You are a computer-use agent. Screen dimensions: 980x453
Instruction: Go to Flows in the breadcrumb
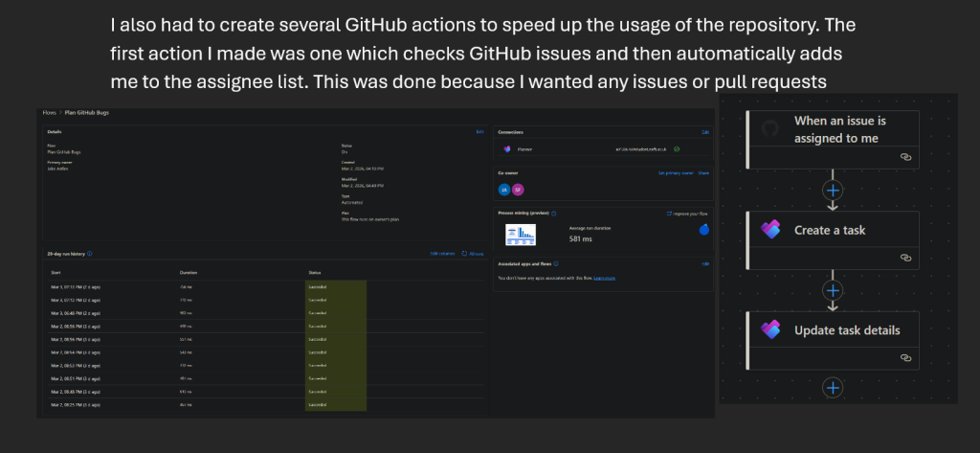point(49,113)
